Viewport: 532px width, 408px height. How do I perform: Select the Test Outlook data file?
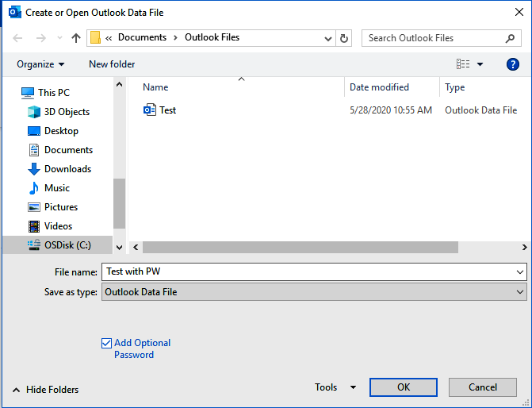pos(167,110)
